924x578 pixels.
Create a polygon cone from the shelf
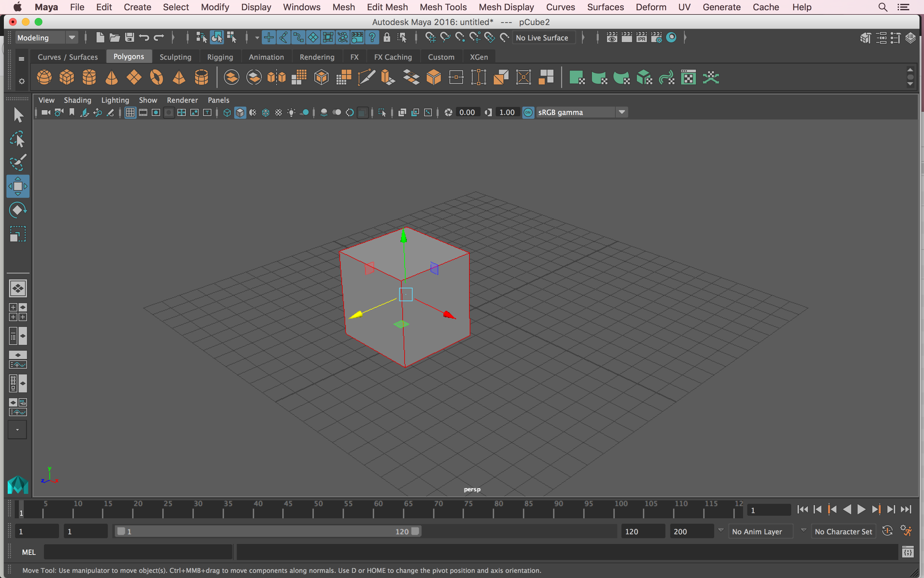(112, 78)
